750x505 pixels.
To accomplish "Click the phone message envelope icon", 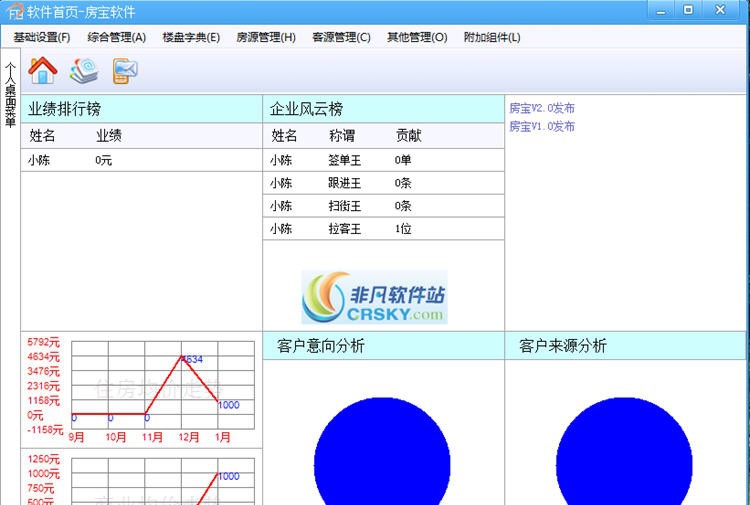I will click(x=125, y=71).
